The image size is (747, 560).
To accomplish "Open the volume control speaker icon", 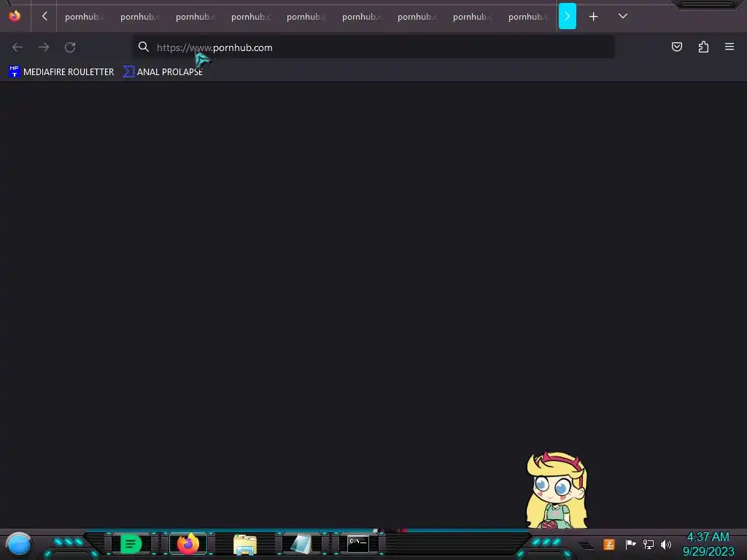I will tap(666, 544).
